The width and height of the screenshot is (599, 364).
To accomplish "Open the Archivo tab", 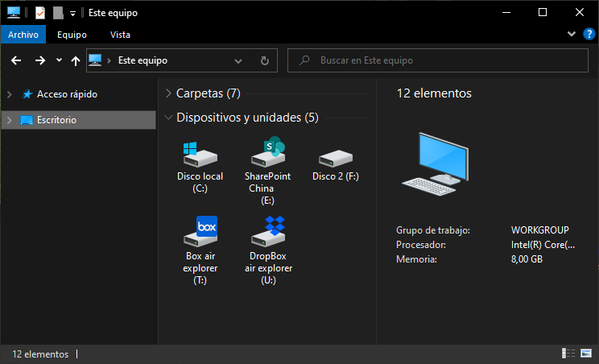I will [x=23, y=35].
